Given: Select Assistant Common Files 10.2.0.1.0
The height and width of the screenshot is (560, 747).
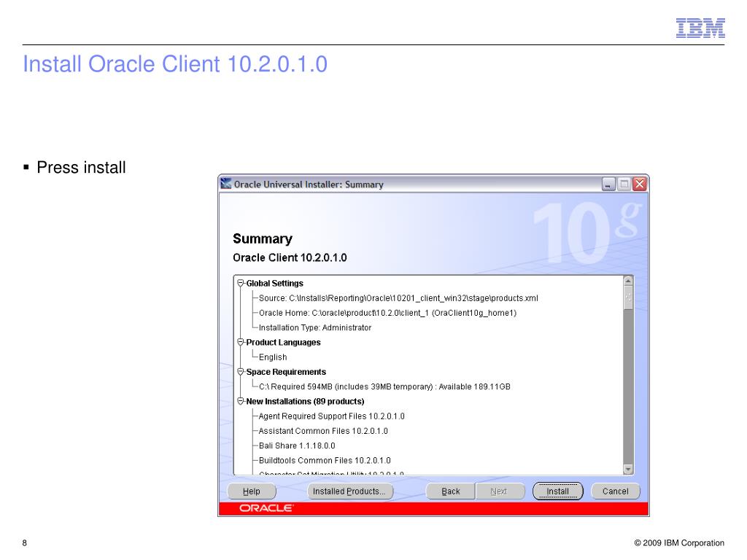Looking at the screenshot, I should (323, 431).
